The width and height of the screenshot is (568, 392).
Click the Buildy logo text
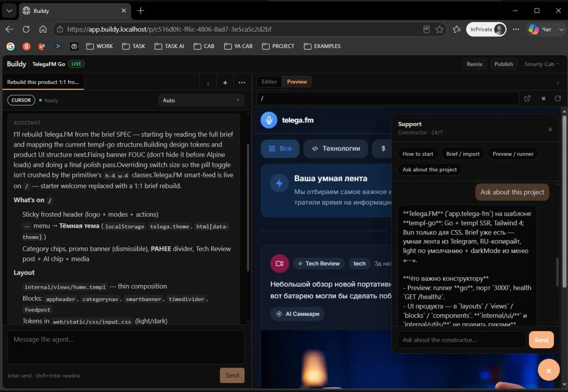[x=16, y=64]
